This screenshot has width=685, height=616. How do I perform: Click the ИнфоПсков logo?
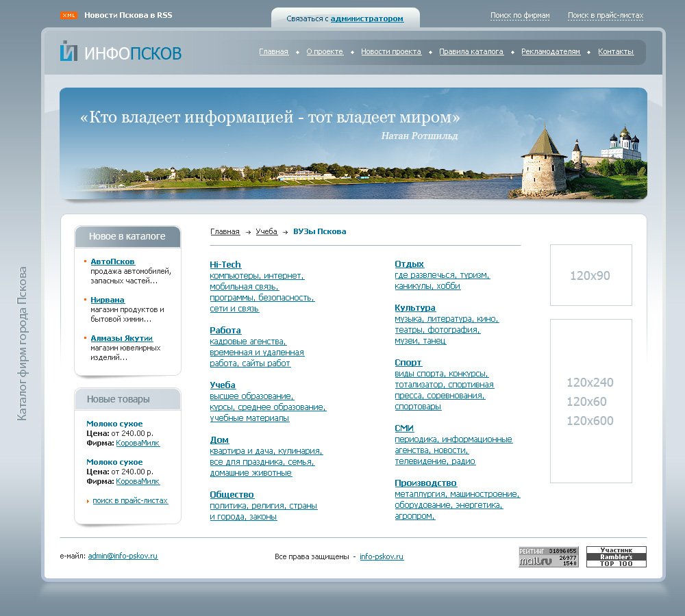tap(121, 51)
